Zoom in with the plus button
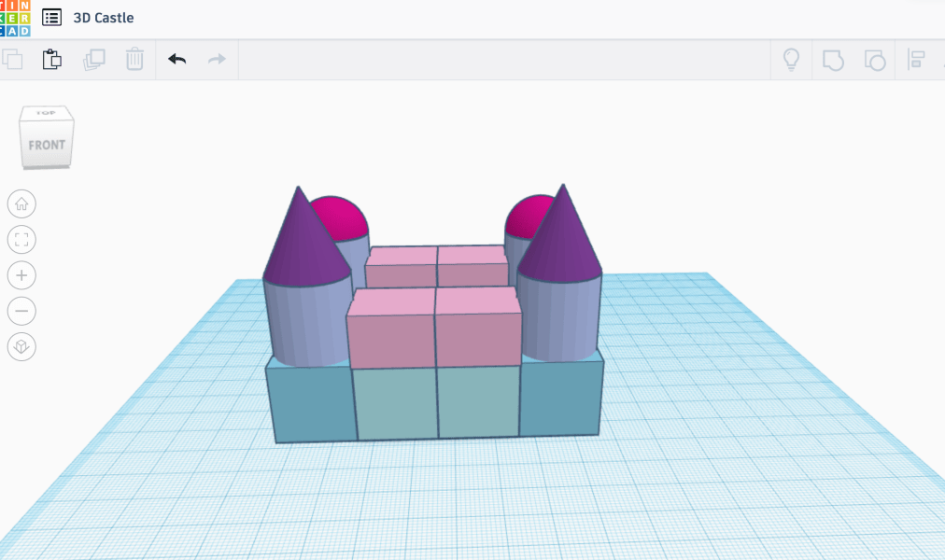The image size is (945, 560). (21, 275)
